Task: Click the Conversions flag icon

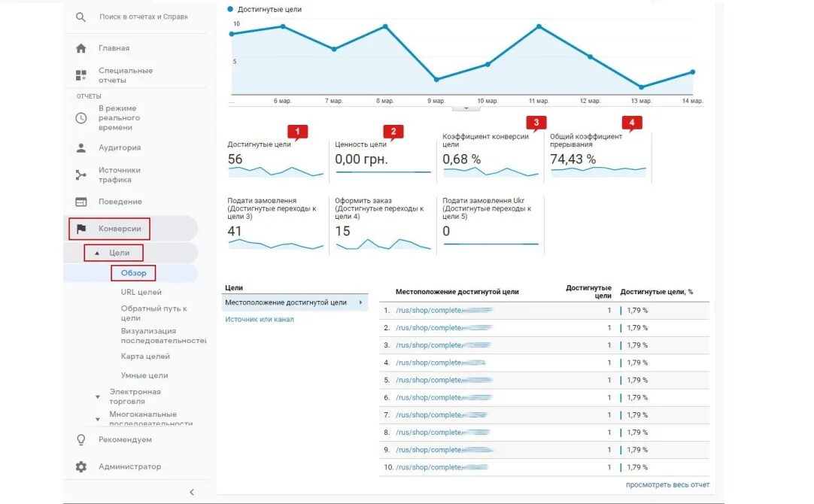Action: click(x=81, y=229)
